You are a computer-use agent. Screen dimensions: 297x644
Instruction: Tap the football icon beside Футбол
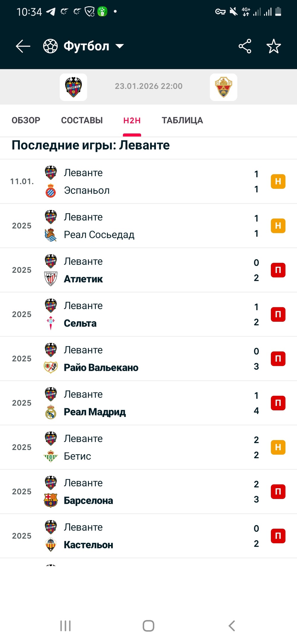point(50,46)
